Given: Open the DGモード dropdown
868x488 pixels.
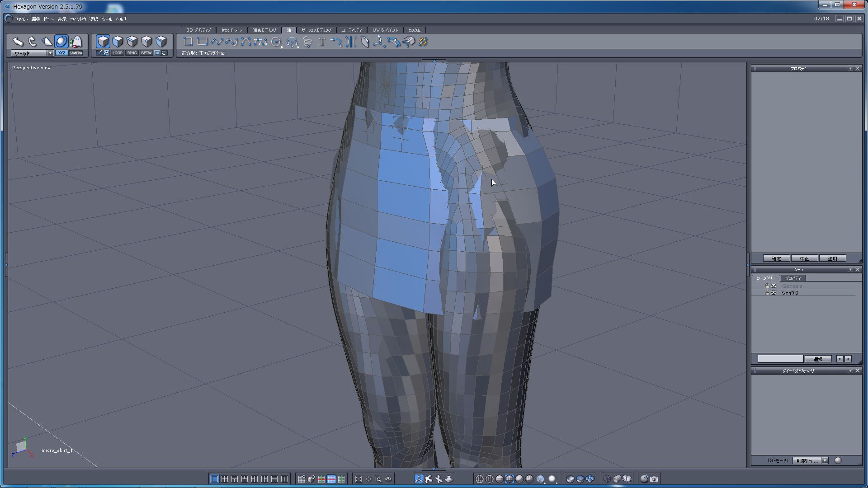Looking at the screenshot, I should coord(825,460).
